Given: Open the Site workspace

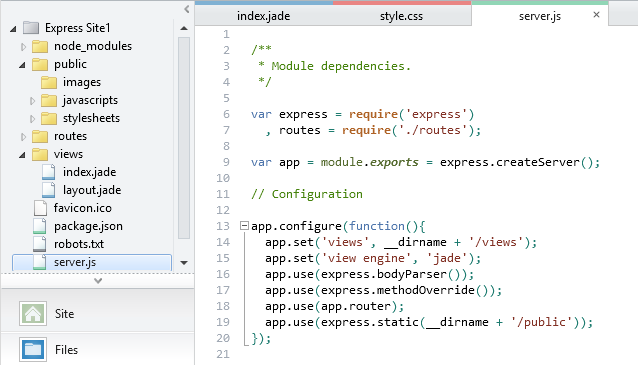Looking at the screenshot, I should pos(98,314).
